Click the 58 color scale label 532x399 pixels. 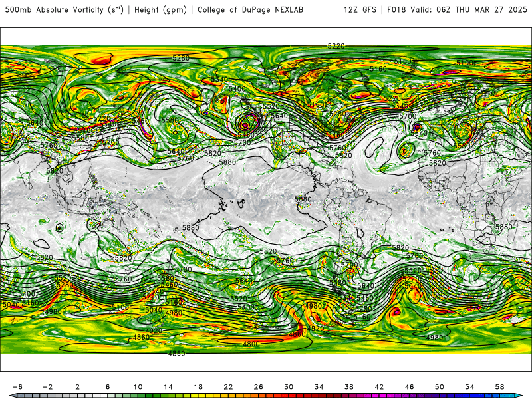(x=499, y=387)
